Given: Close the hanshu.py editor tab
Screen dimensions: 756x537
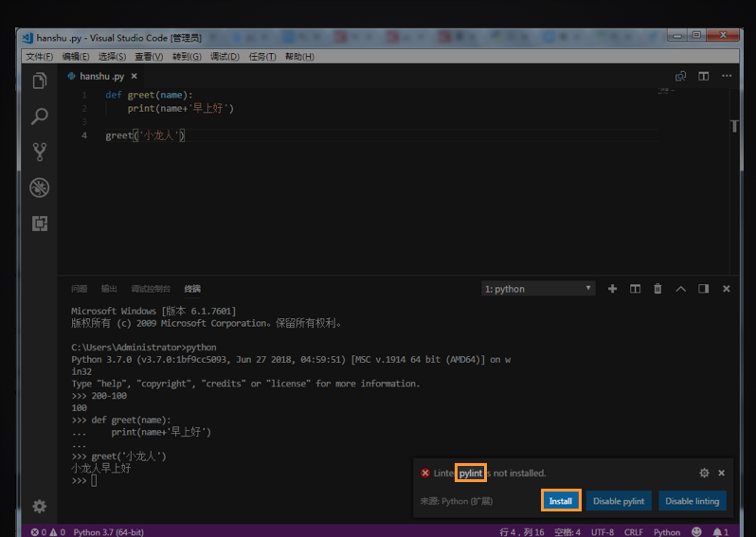Looking at the screenshot, I should tap(134, 76).
